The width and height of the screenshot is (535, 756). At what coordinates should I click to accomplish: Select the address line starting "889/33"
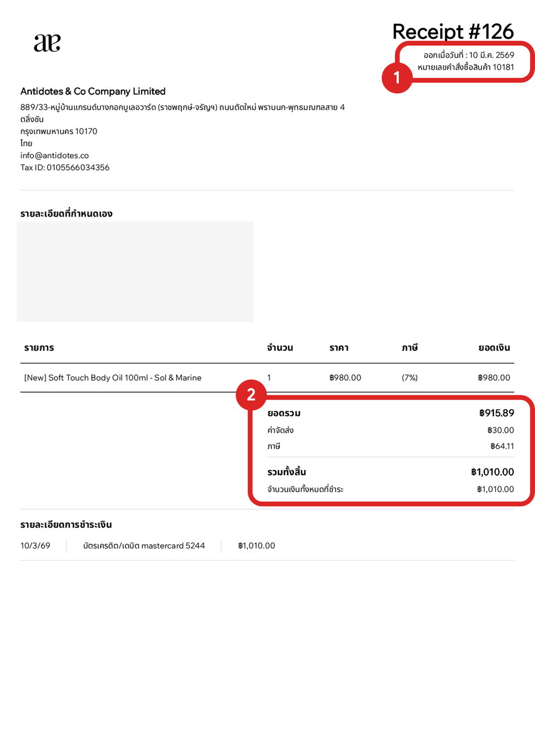[x=182, y=107]
